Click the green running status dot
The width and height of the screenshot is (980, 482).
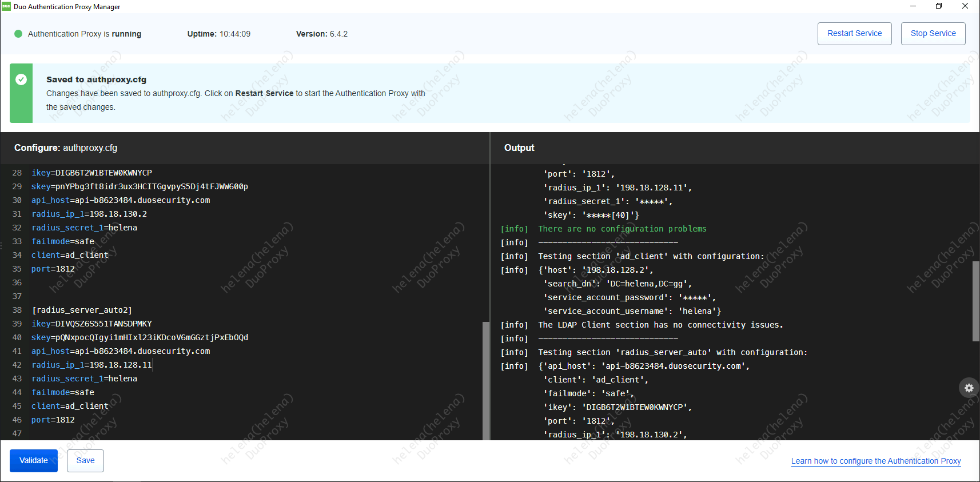coord(18,34)
